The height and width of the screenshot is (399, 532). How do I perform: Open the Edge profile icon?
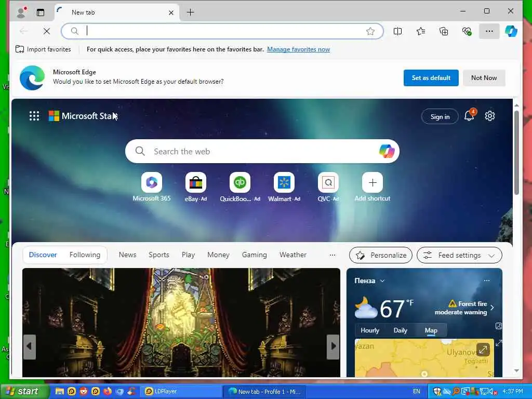(x=22, y=12)
